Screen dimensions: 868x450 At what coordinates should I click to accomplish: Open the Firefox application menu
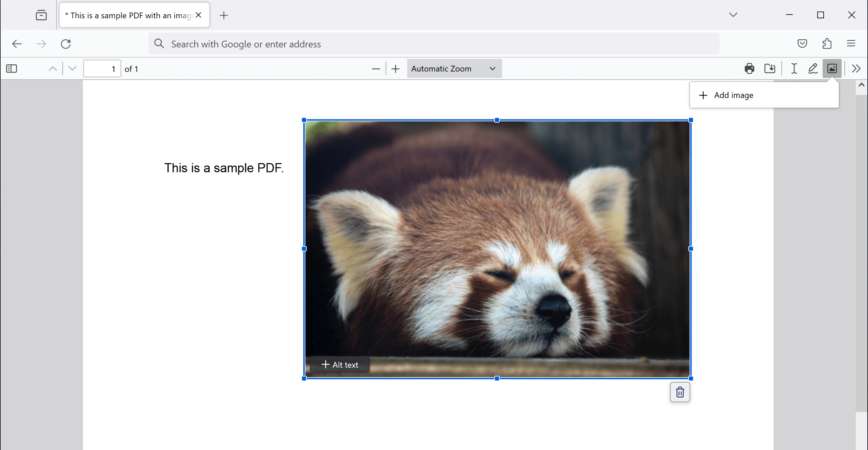851,43
